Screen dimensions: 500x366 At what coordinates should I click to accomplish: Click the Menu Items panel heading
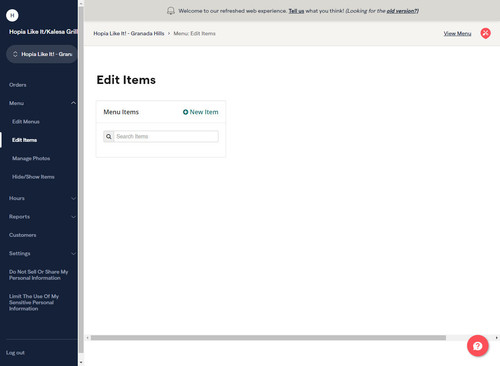point(121,112)
